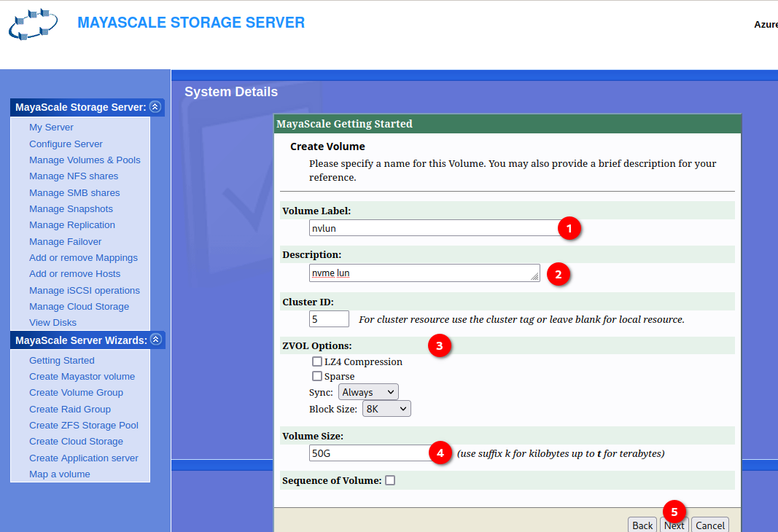
Task: Open Manage Volumes & Pools
Action: 85,160
